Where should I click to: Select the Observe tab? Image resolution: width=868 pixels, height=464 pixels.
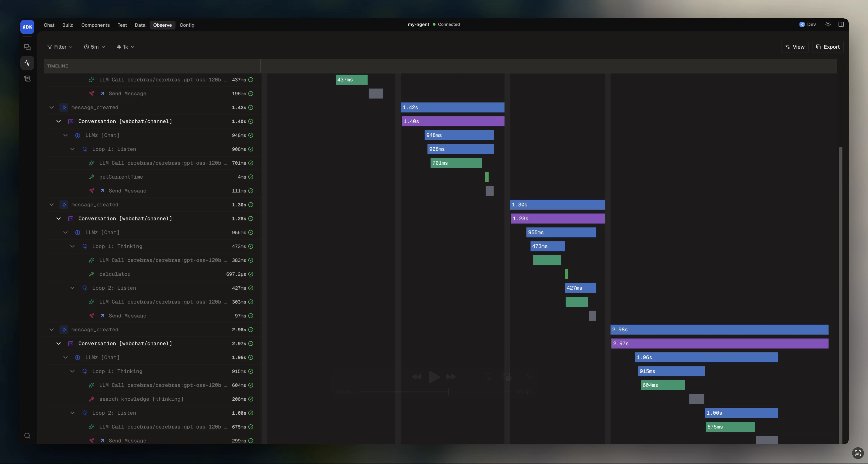(x=162, y=25)
